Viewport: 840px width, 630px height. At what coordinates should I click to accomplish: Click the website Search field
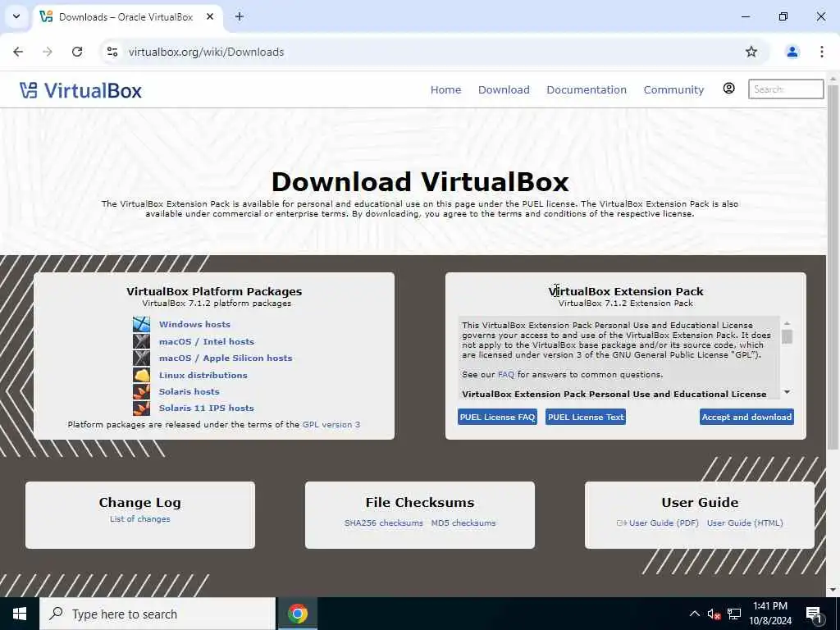pyautogui.click(x=786, y=89)
